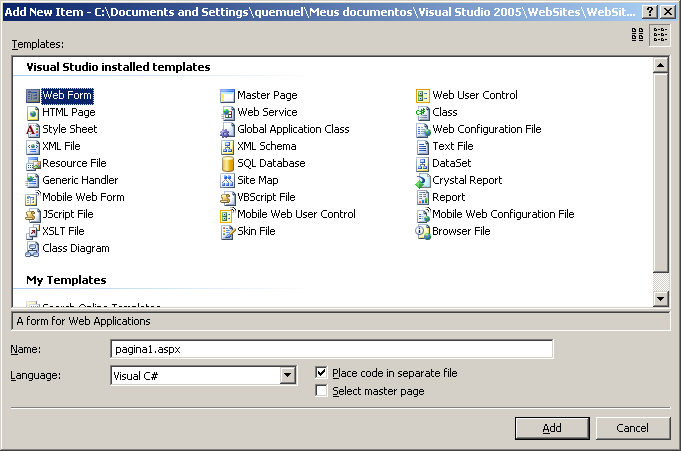681x451 pixels.
Task: Select the Mobile Web User Control icon
Action: coord(227,215)
